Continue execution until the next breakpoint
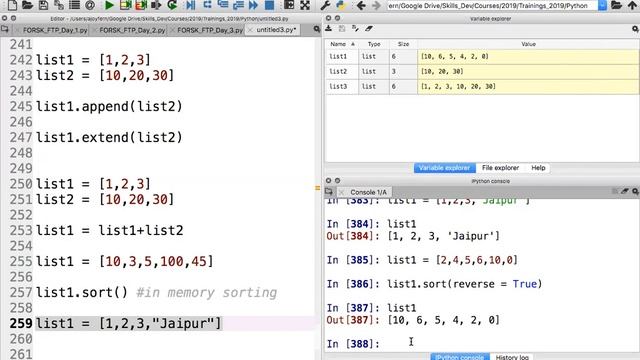This screenshot has width=640, height=360. (x=253, y=5)
